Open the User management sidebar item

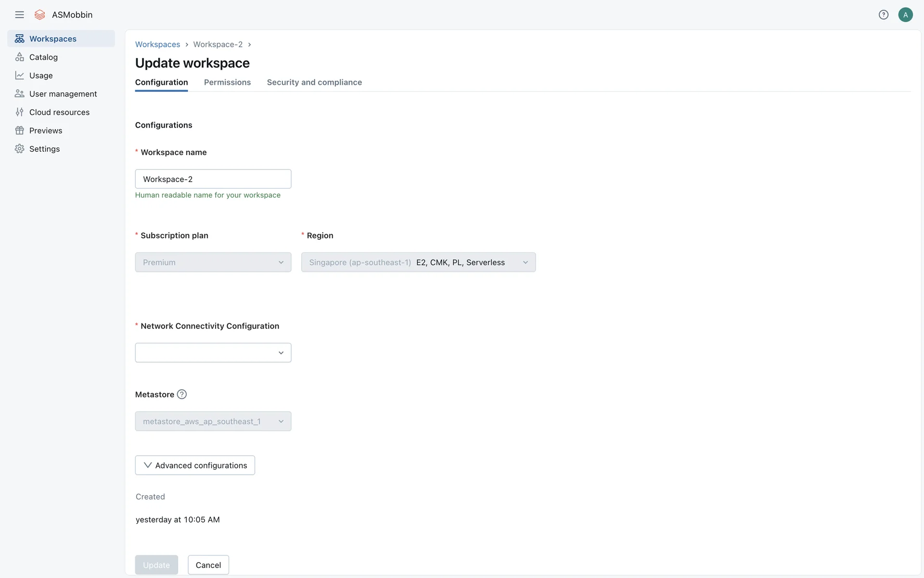point(63,93)
